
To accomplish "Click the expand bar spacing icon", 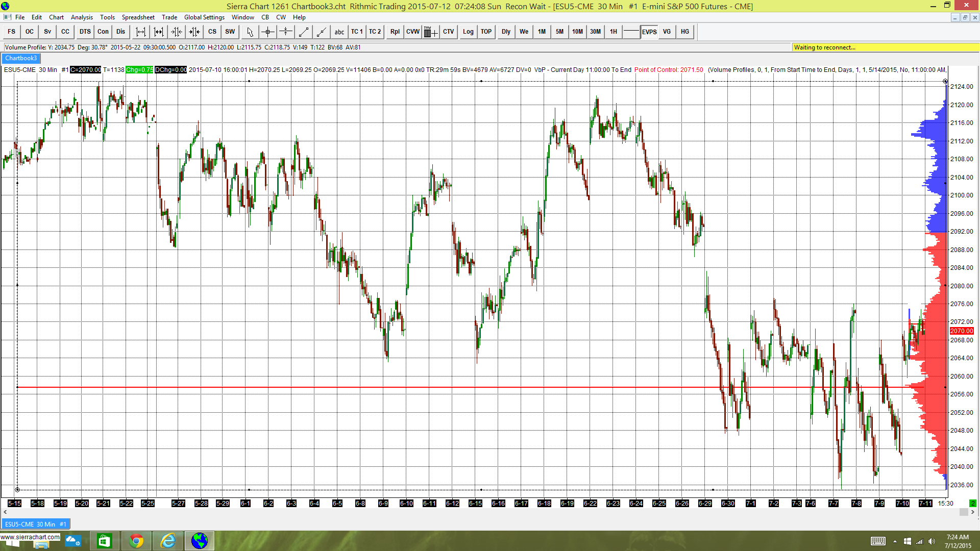I will (x=141, y=32).
